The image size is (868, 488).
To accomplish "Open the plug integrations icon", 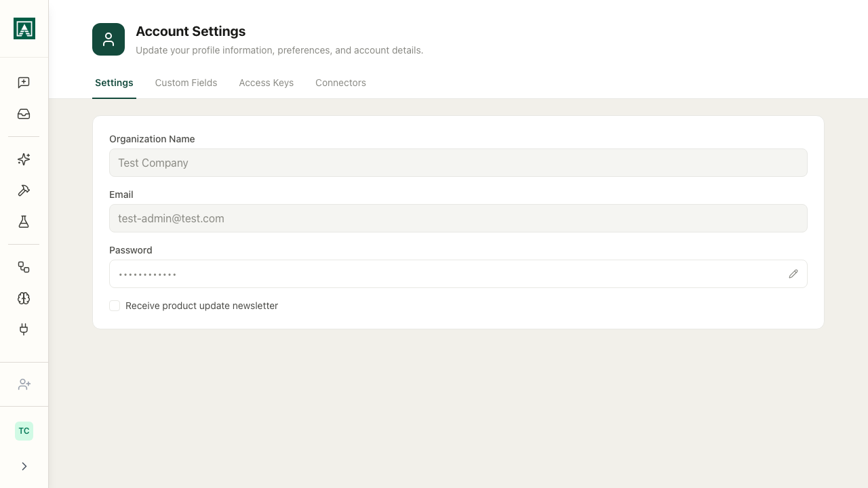I will [24, 329].
